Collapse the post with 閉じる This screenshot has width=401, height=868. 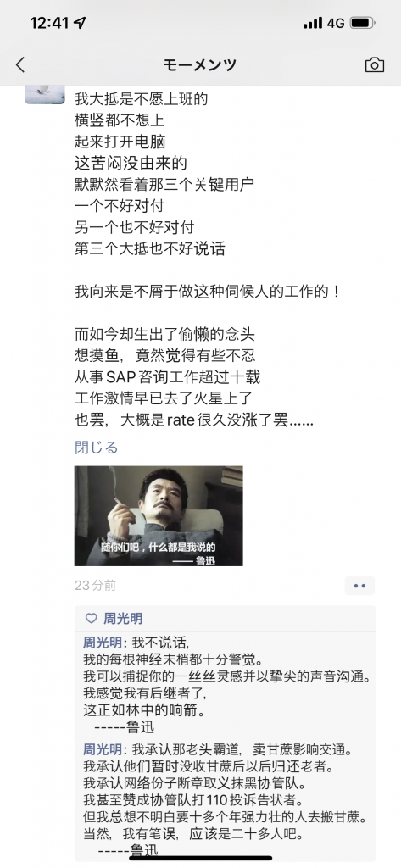point(97,448)
